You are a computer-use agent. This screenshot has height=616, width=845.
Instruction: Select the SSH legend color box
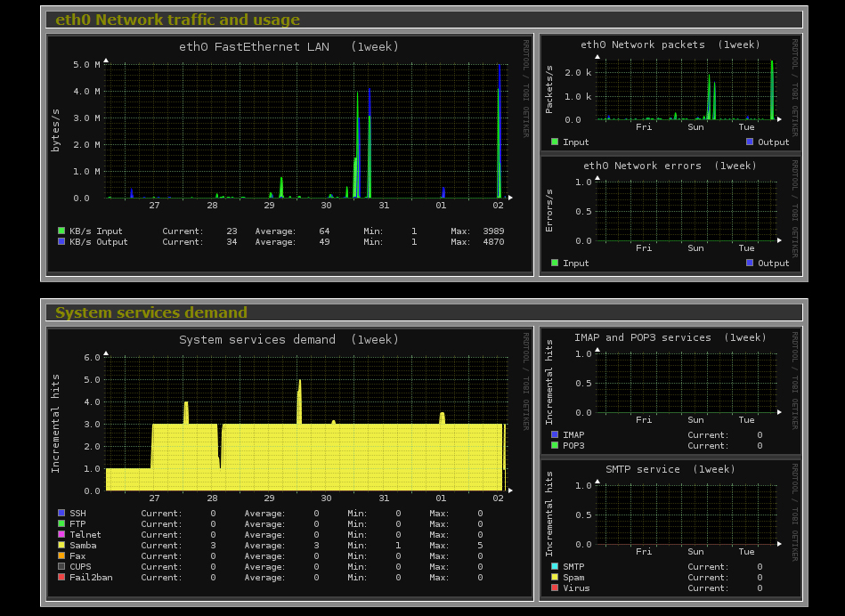tap(61, 513)
